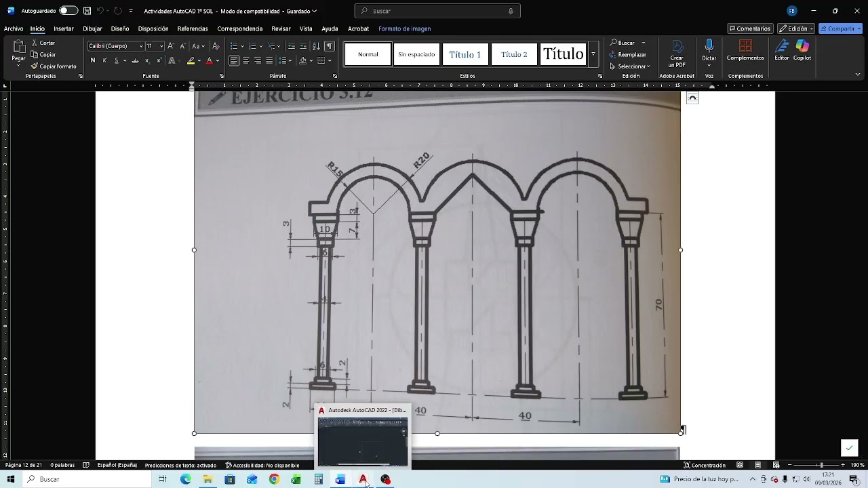Image resolution: width=868 pixels, height=488 pixels.
Task: Pick the yellow text highlight color
Action: coord(191,60)
